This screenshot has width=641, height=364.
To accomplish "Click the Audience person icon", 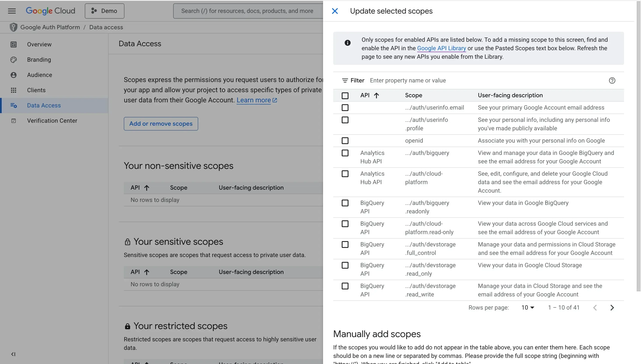I will 14,75.
